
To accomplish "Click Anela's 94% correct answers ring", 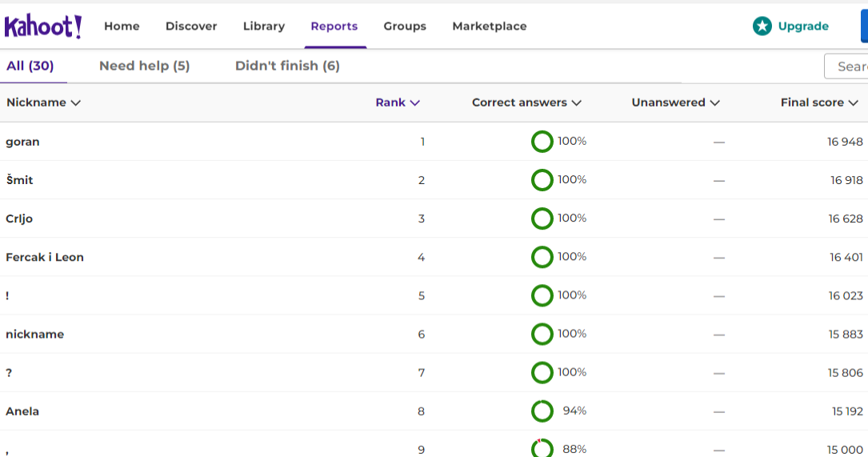I will 542,411.
